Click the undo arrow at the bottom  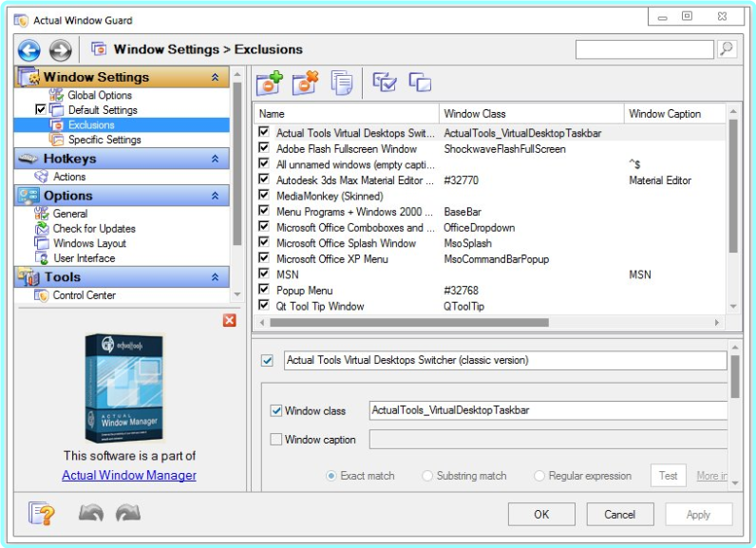(x=90, y=513)
